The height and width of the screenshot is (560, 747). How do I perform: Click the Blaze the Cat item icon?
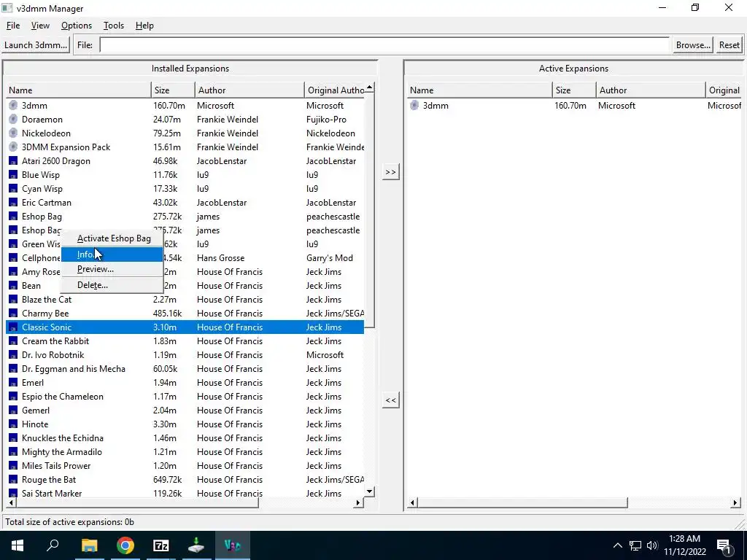point(13,300)
